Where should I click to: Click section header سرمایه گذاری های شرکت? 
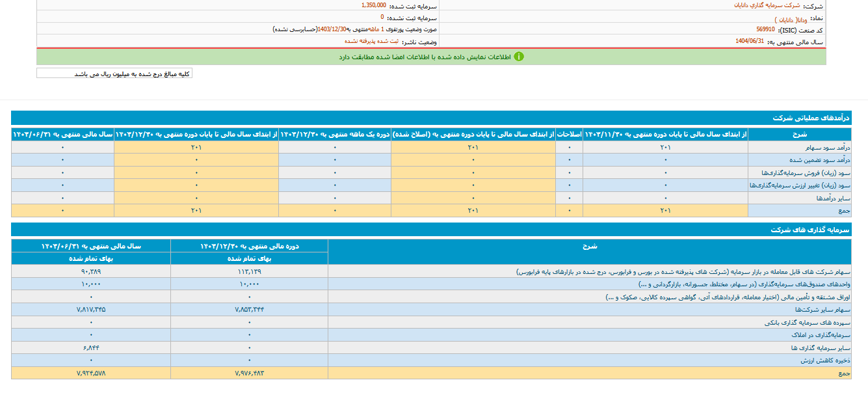(x=810, y=230)
